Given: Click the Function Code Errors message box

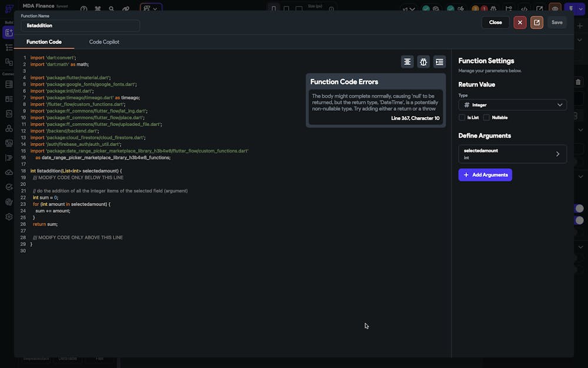Looking at the screenshot, I should (x=376, y=107).
